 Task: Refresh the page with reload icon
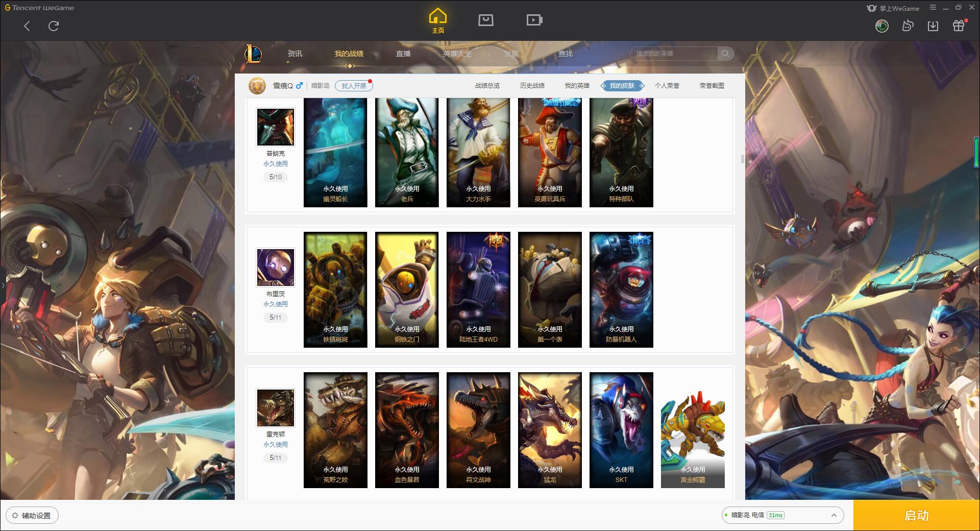(54, 26)
